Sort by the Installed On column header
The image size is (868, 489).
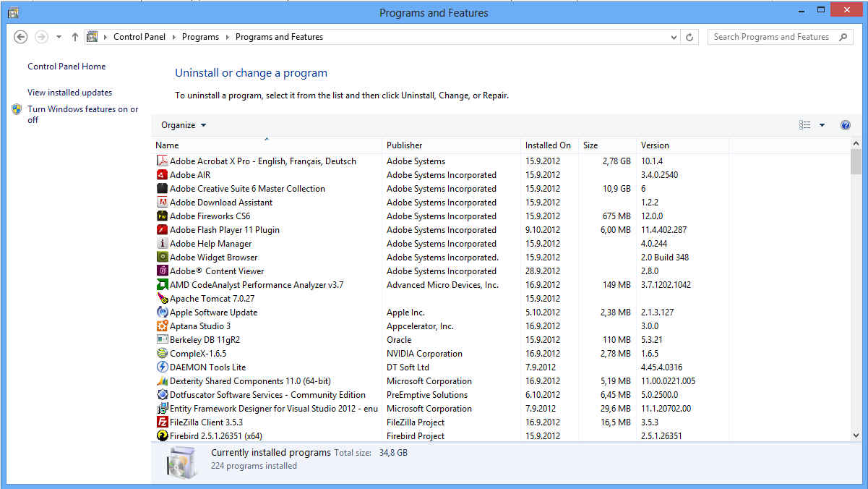[x=550, y=145]
